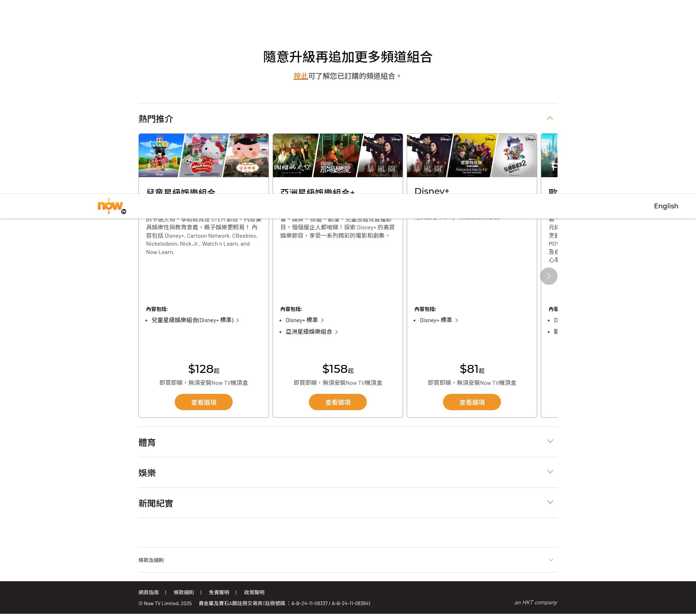Screen dimensions: 696x616
Task: Click 查看選項 for the $158 pack
Action: click(338, 402)
